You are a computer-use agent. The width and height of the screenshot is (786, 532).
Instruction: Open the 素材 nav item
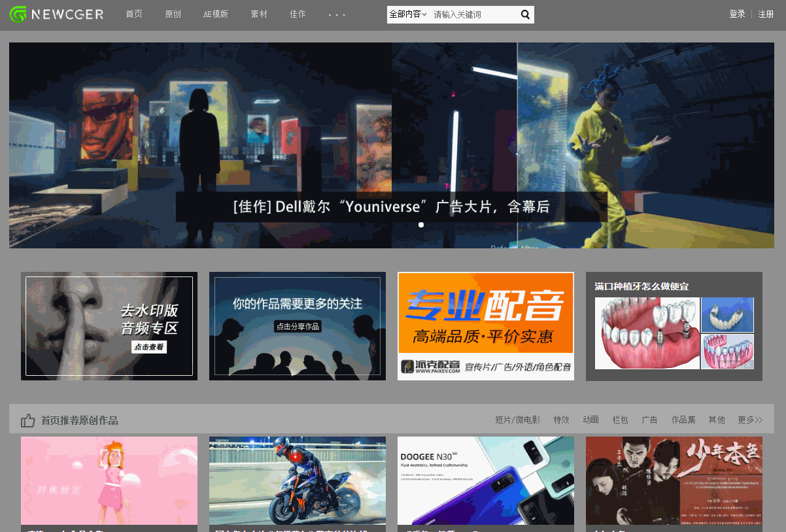259,14
